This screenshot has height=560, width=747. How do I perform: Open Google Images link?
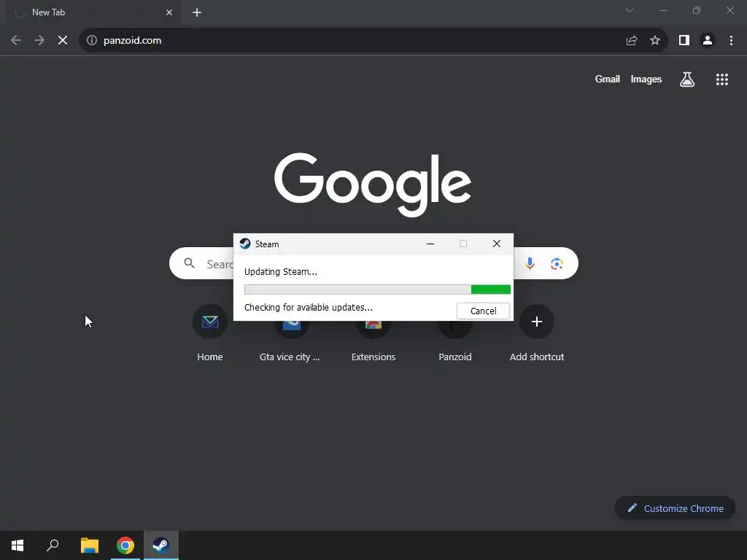[x=646, y=79]
